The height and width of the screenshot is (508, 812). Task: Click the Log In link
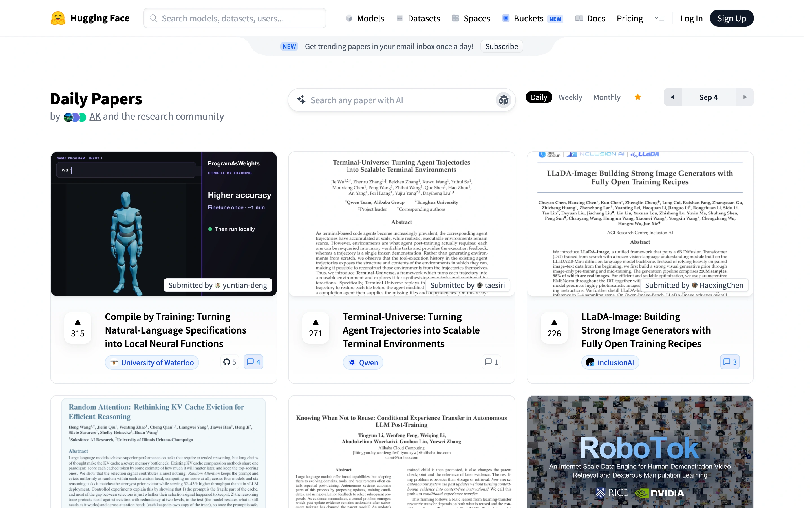tap(691, 18)
